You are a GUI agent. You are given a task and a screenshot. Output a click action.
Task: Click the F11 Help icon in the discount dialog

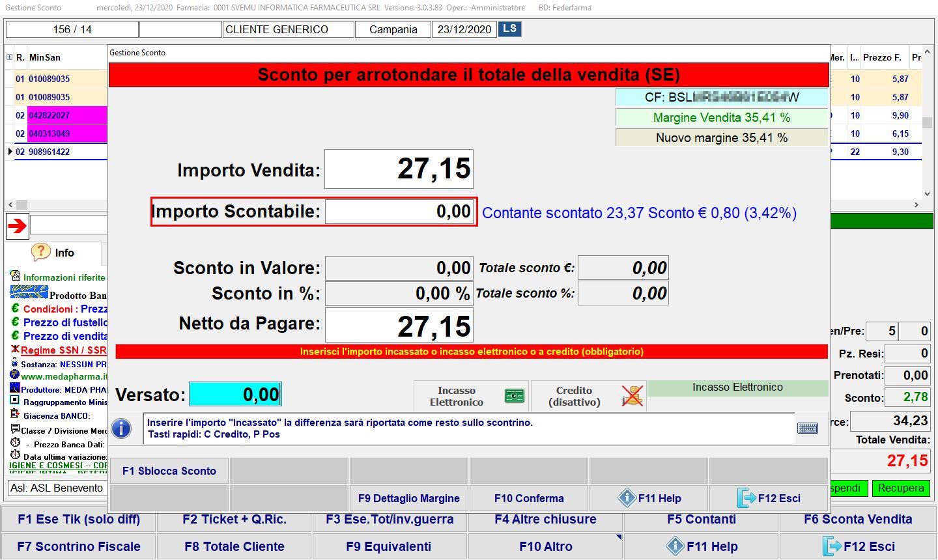click(627, 498)
